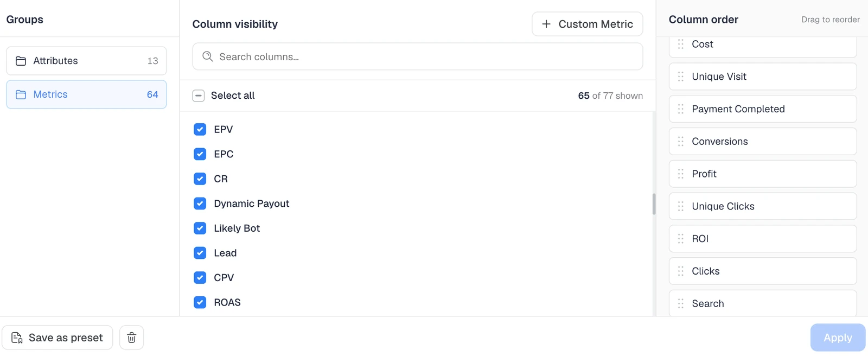Click the drag handle beside Payment Completed
This screenshot has width=868, height=356.
pyautogui.click(x=681, y=109)
